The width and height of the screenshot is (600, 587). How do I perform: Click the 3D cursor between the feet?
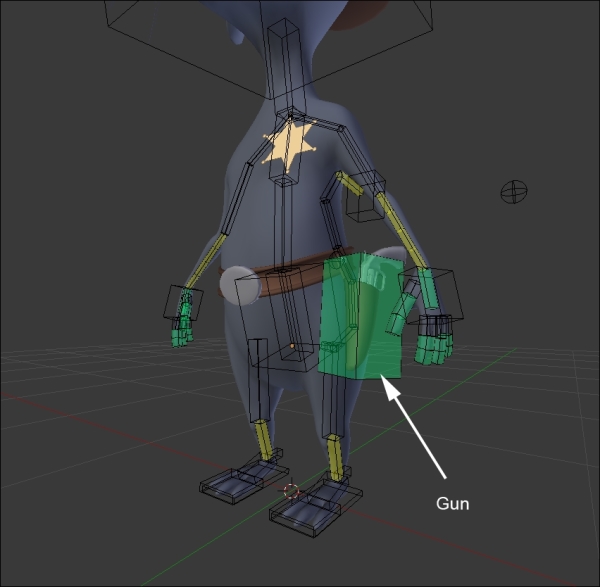pos(291,491)
